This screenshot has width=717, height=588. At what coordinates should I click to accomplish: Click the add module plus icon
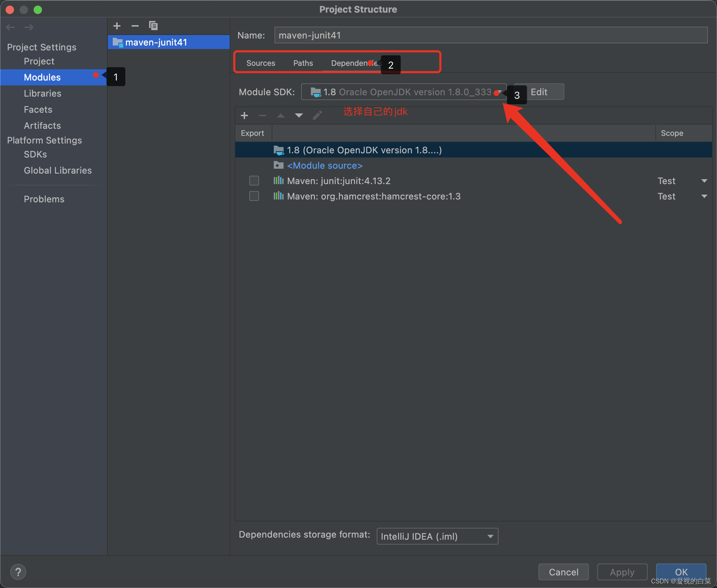click(x=117, y=26)
